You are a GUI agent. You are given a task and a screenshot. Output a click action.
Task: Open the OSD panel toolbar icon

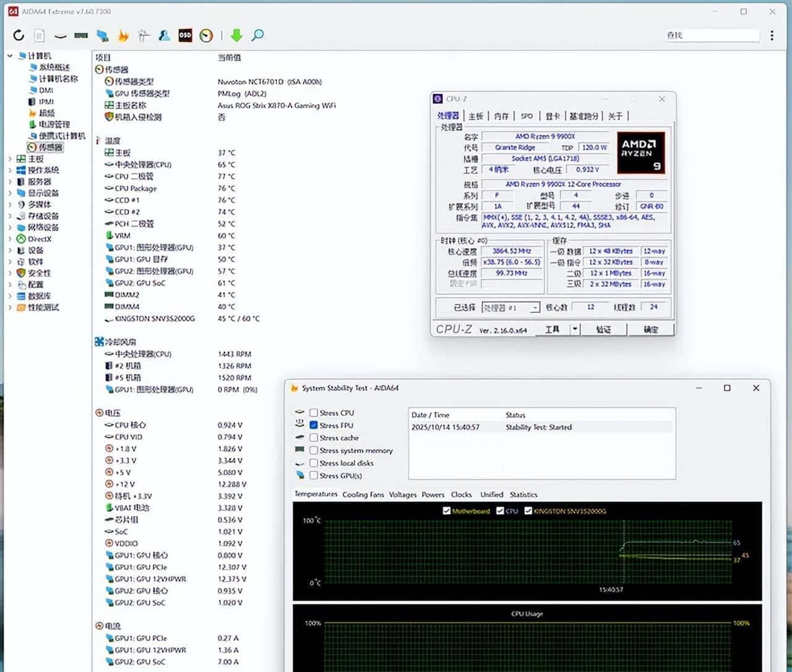click(x=185, y=36)
